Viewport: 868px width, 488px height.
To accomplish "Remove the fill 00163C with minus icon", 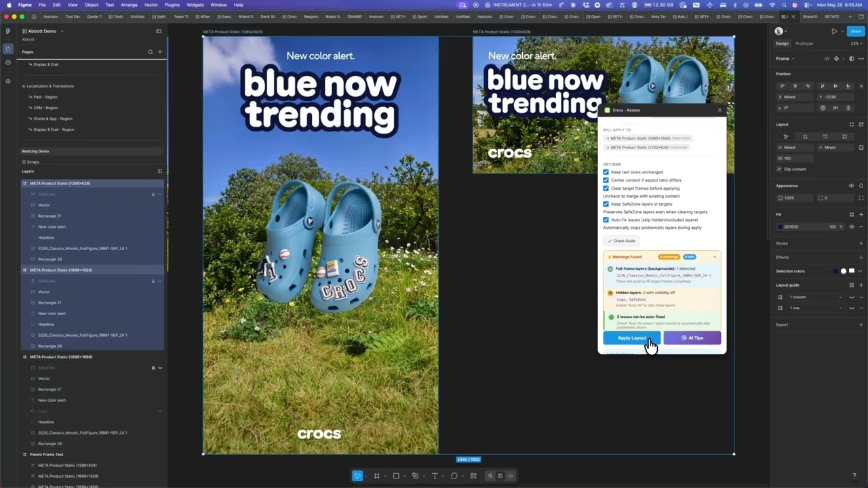I will (861, 226).
